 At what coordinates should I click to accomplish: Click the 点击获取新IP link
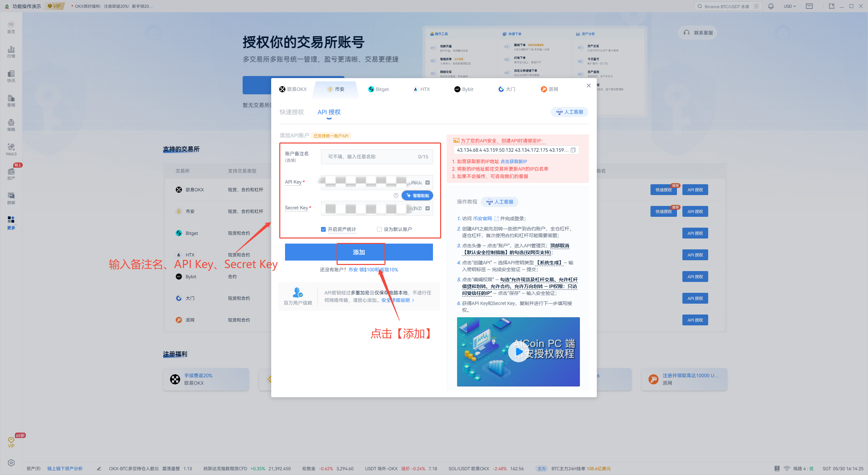click(514, 161)
